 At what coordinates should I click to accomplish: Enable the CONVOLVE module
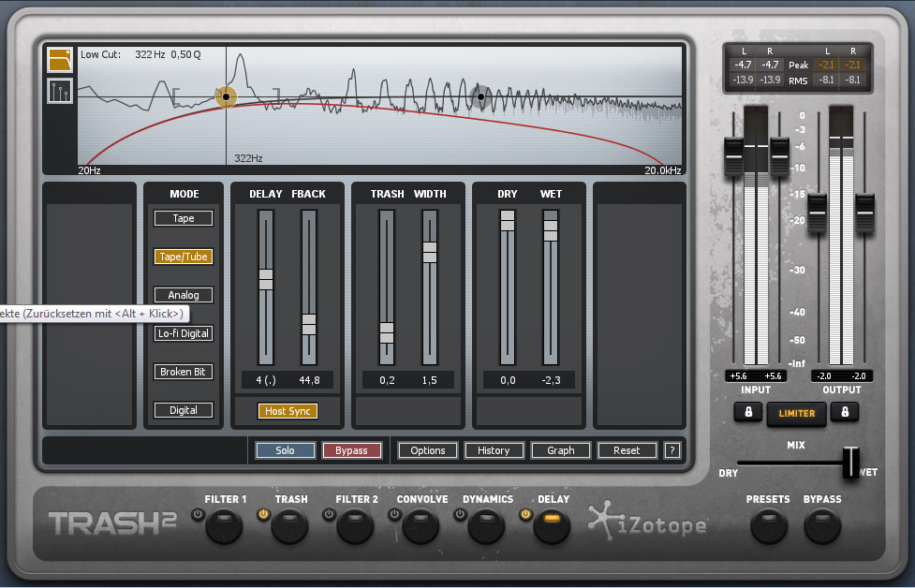click(x=394, y=513)
